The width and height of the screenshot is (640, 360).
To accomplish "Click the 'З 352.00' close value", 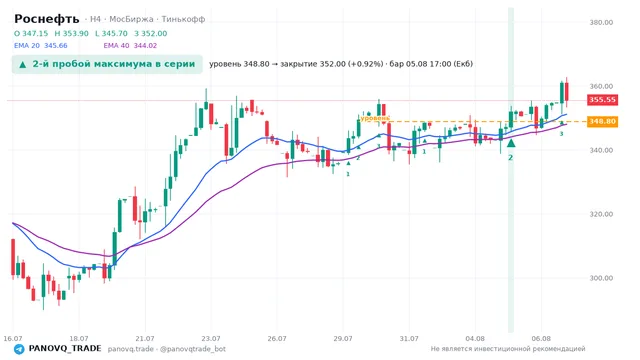I will tap(151, 33).
